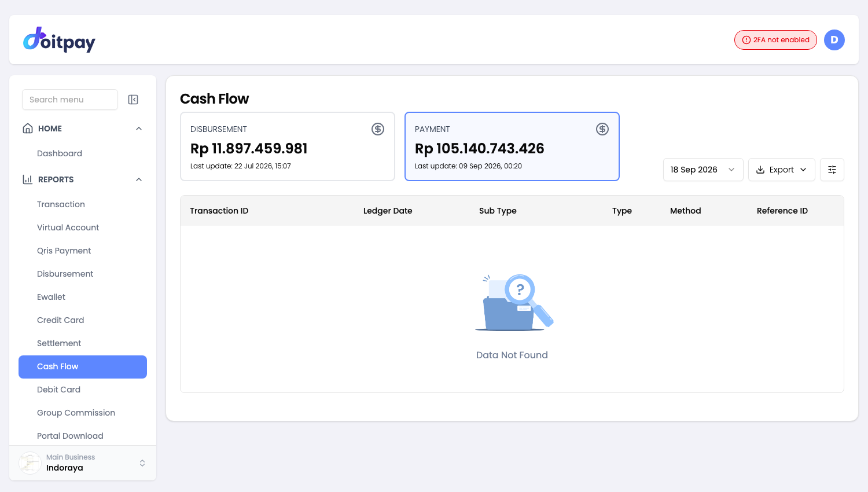Click 'Last update: 22 Jul 2026, 15:07' text
868x492 pixels.
pyautogui.click(x=241, y=166)
